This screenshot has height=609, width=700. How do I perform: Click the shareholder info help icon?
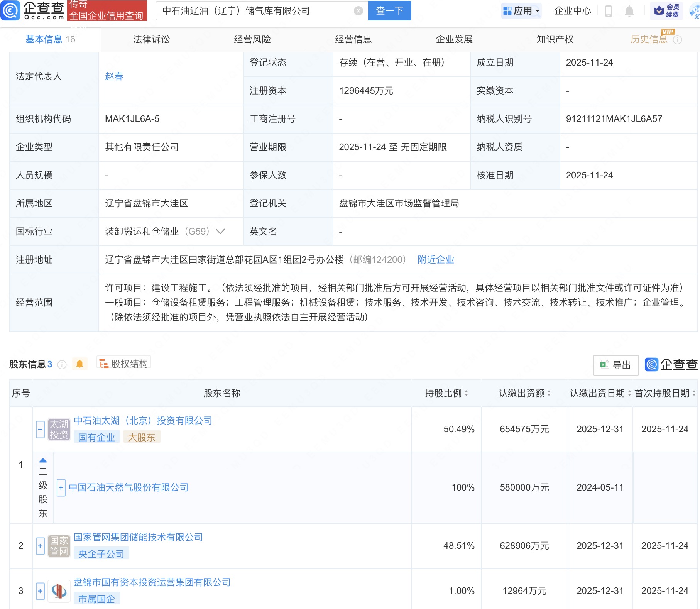click(x=62, y=365)
